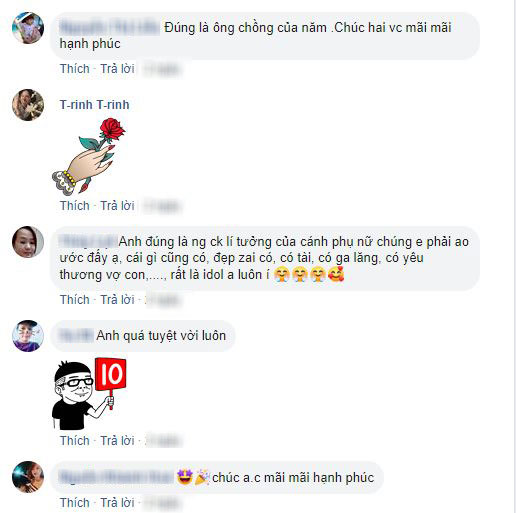Viewport: 516px width, 513px height.
Task: Open avatar beside 'ng ck lí tưởng' comment
Action: 28,242
